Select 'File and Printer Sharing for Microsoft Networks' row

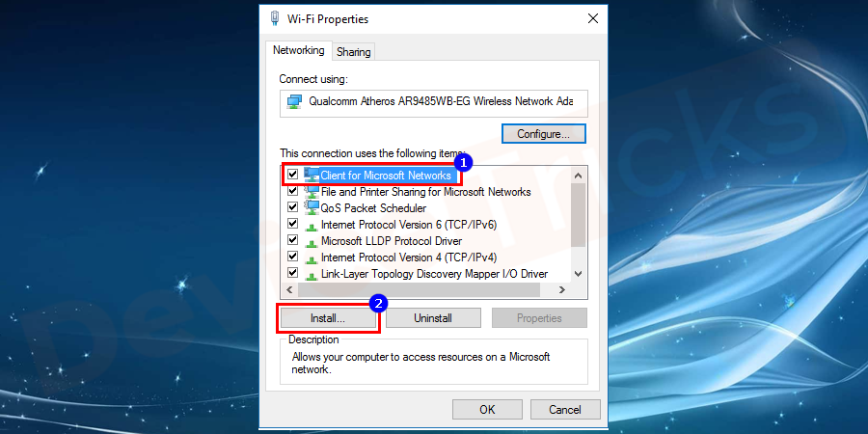click(x=425, y=192)
